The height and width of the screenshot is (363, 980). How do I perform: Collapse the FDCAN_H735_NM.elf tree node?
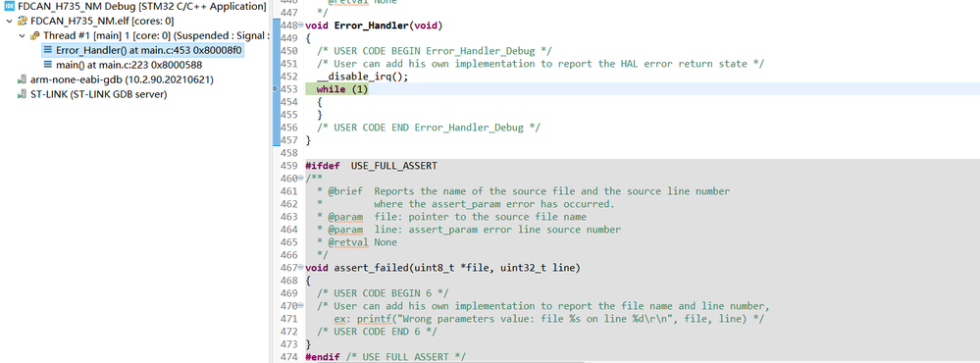click(x=10, y=22)
